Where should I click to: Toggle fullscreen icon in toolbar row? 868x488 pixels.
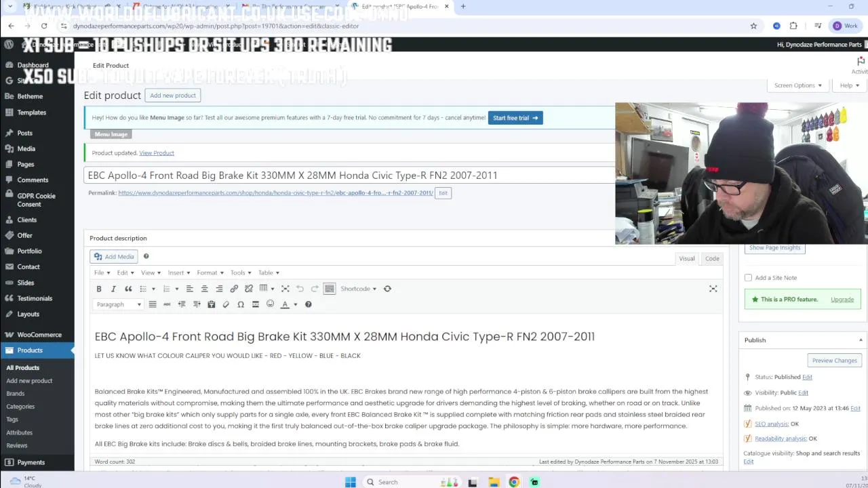[285, 289]
